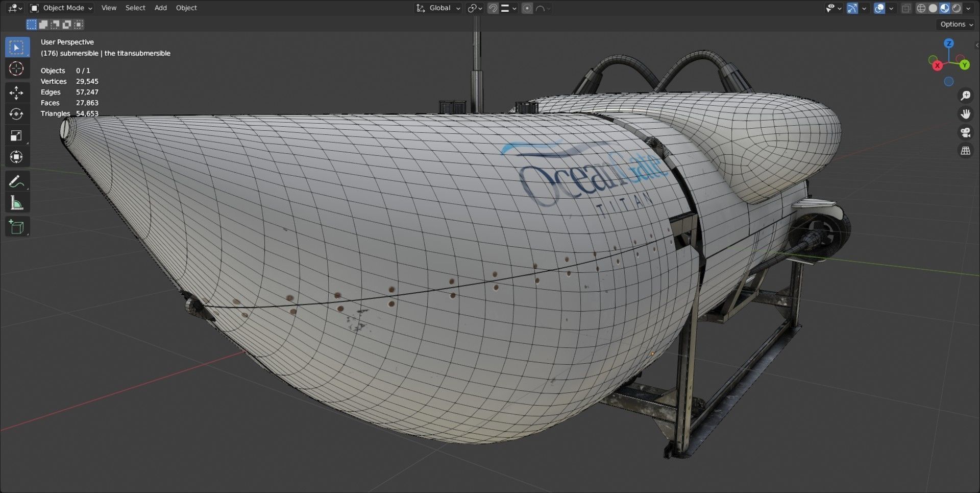
Task: Set selection mode to Invert
Action: (67, 24)
